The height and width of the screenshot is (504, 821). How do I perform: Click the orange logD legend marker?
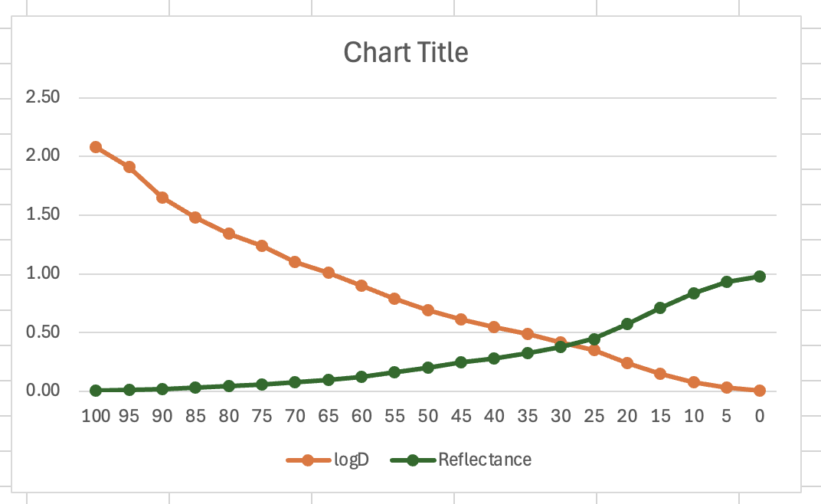tap(308, 460)
